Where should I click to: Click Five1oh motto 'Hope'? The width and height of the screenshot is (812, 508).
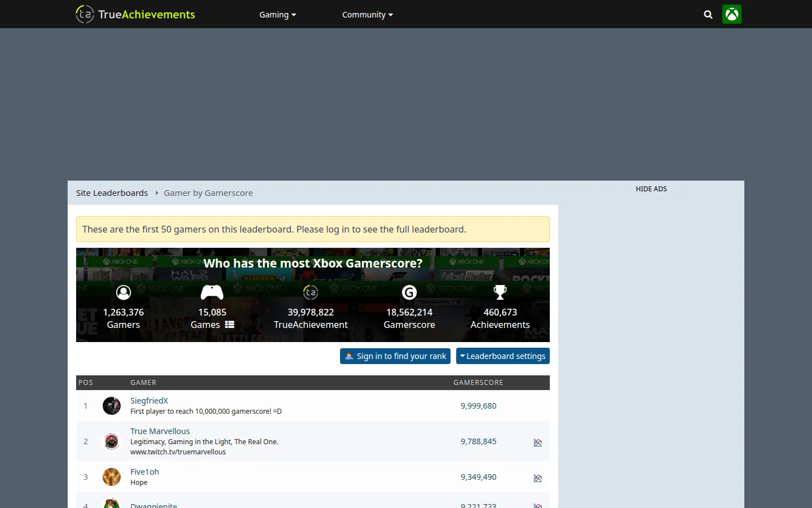point(139,483)
